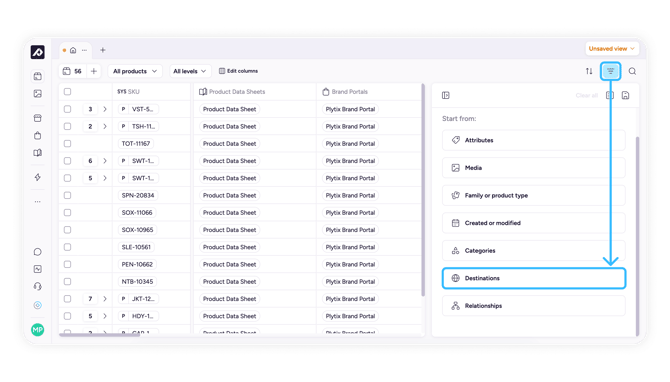Screen dimensions: 670x382
Task: Toggle the select-all header checkbox
Action: point(68,91)
